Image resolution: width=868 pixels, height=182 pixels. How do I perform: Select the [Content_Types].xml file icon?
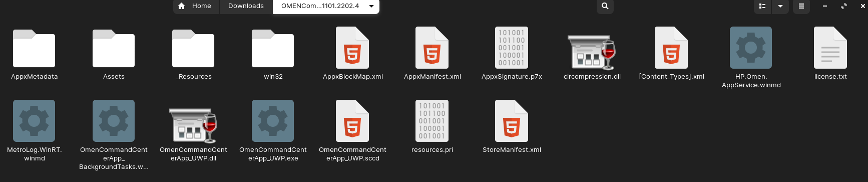click(x=671, y=48)
